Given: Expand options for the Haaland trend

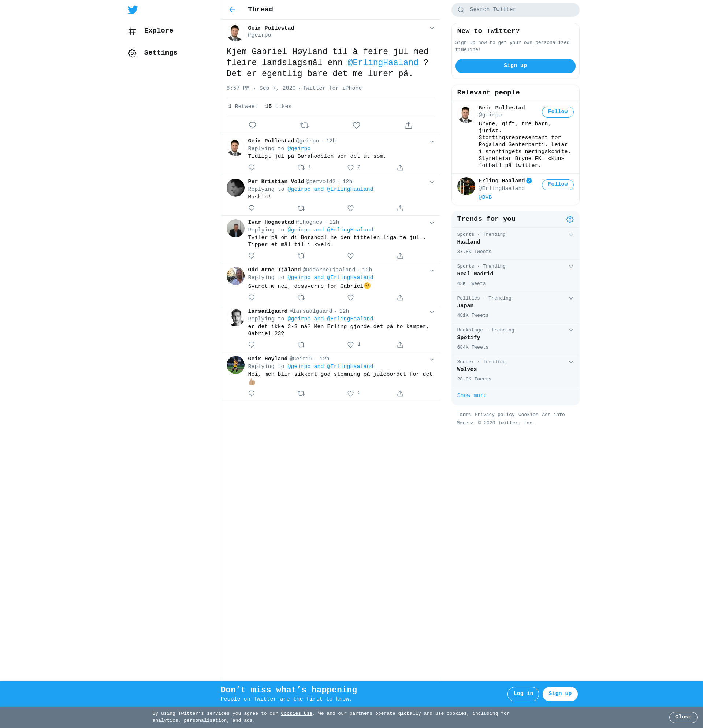Looking at the screenshot, I should tap(571, 235).
